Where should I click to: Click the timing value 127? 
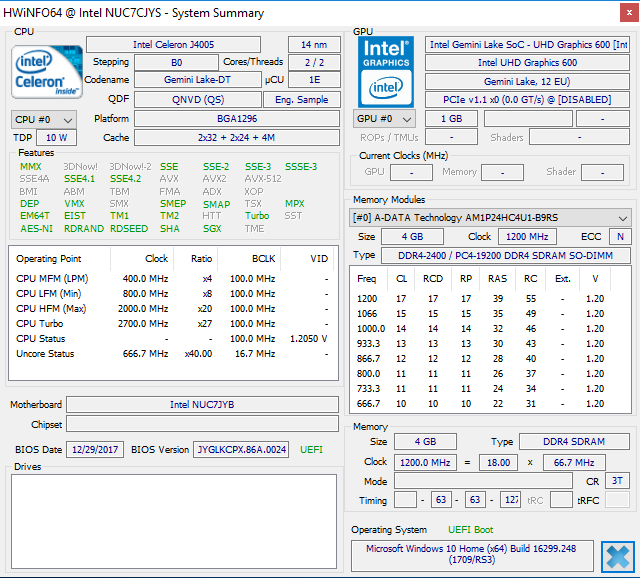511,500
